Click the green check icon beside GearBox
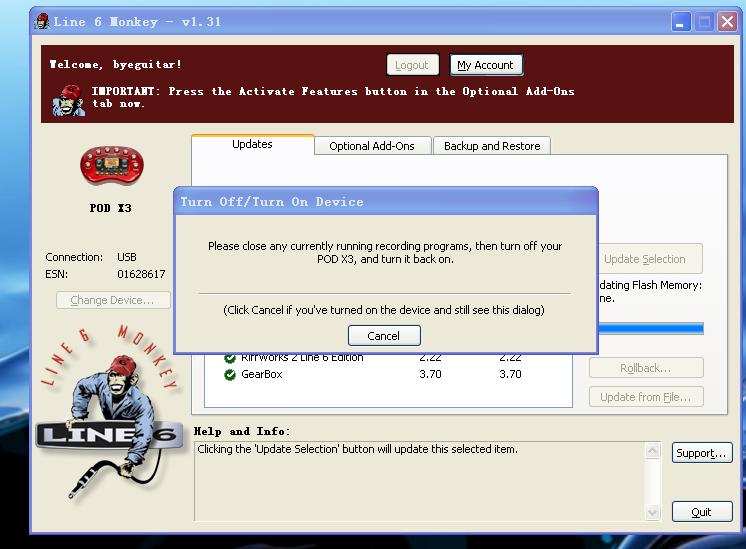 coord(230,375)
